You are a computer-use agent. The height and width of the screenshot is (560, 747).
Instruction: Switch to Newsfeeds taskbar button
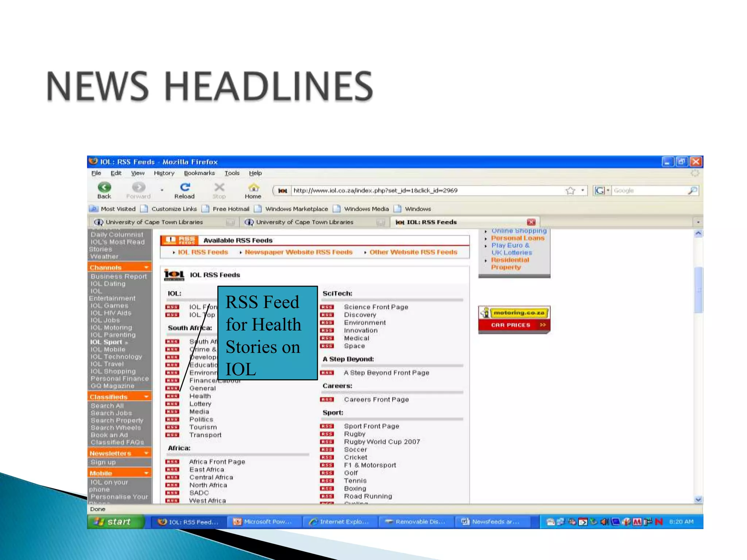(x=492, y=522)
